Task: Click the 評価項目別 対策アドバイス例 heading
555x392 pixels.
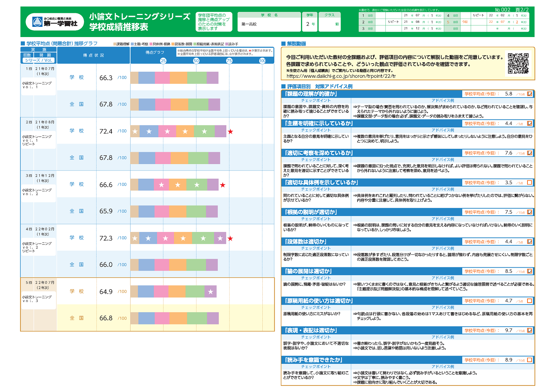Action: click(x=320, y=86)
